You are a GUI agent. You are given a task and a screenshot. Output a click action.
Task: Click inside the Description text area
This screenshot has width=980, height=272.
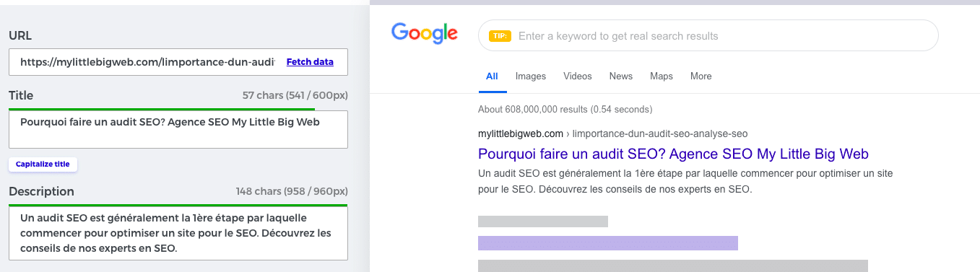(x=178, y=232)
